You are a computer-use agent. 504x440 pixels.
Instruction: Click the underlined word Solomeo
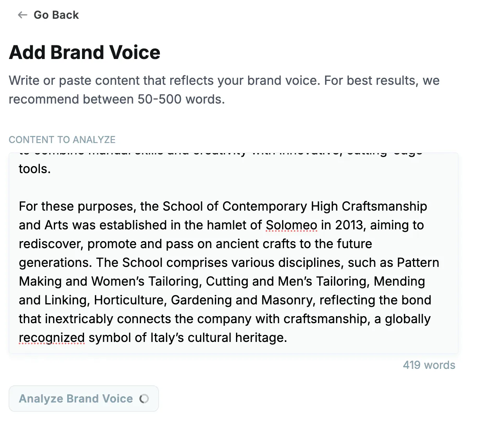coord(291,225)
